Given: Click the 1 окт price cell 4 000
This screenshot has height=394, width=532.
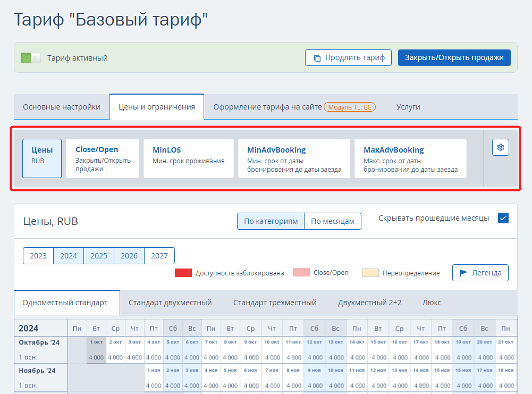Looking at the screenshot, I should tap(96, 357).
